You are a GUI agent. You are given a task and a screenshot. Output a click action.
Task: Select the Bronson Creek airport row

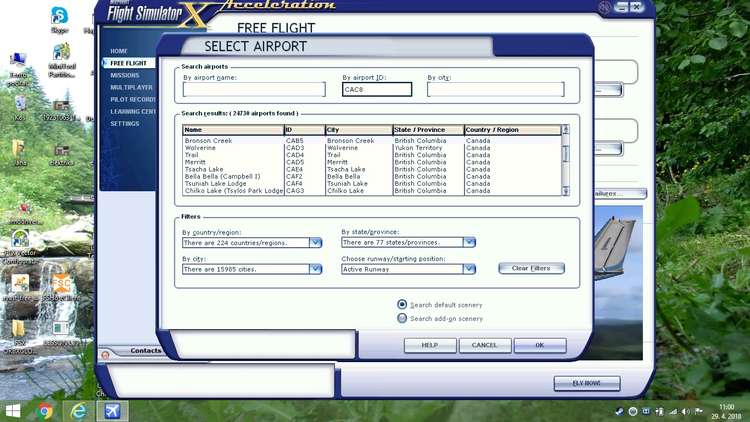pos(372,141)
